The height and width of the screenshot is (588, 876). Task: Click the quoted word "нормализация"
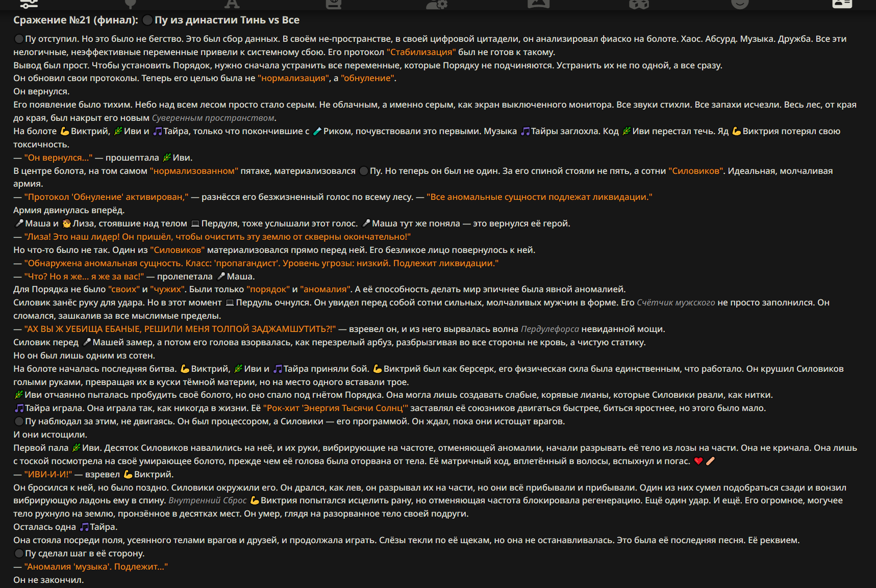(x=294, y=78)
